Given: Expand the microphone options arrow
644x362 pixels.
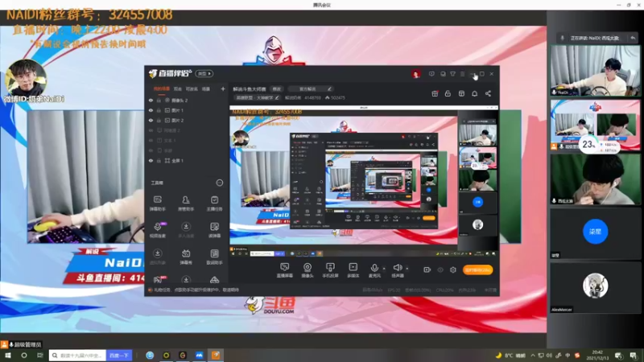Looking at the screenshot, I should click(x=384, y=269).
